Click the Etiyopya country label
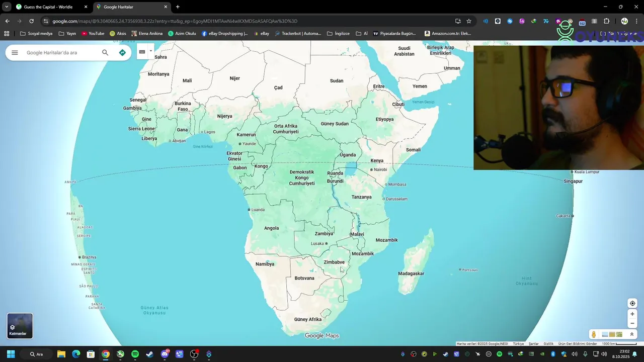644x362 pixels. coord(384,119)
